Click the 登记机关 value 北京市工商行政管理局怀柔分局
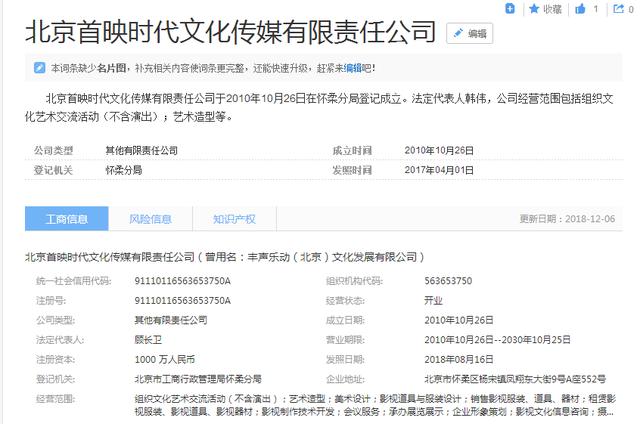This screenshot has height=424, width=640. [x=198, y=379]
